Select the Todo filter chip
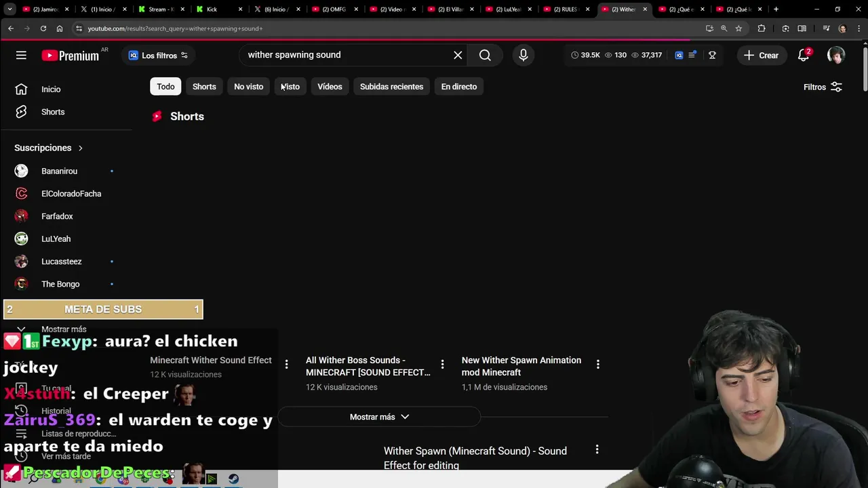 click(x=165, y=87)
